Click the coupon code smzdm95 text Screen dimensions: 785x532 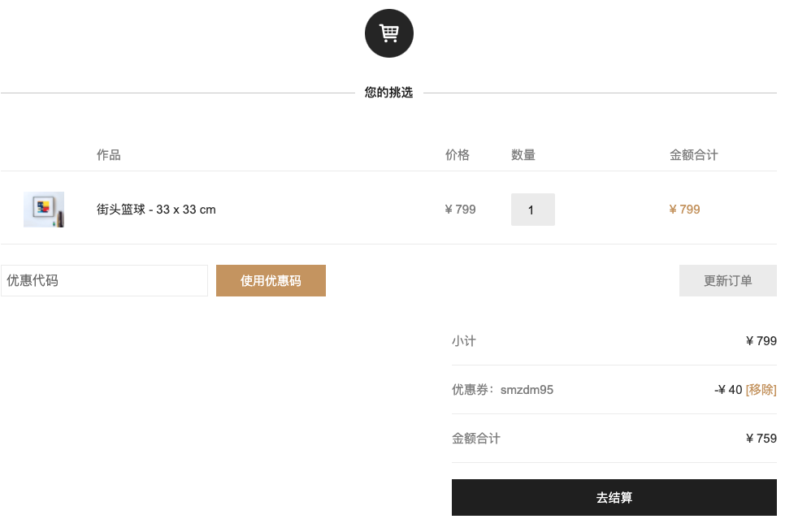(527, 389)
